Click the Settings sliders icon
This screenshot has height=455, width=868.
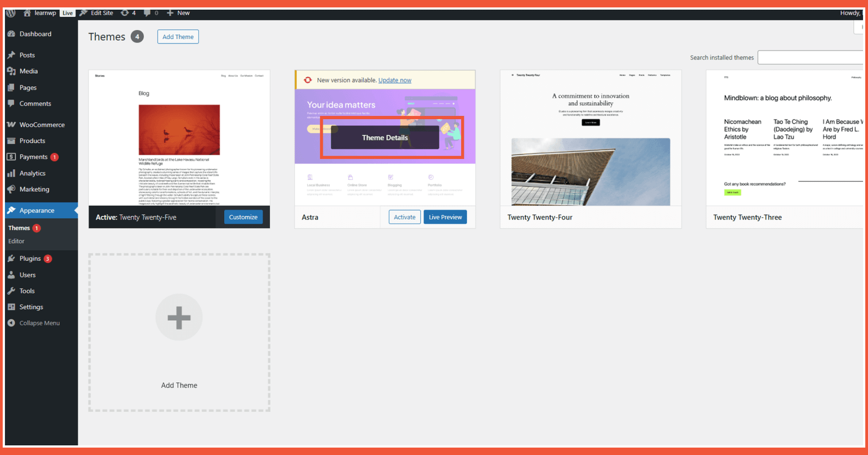tap(11, 307)
